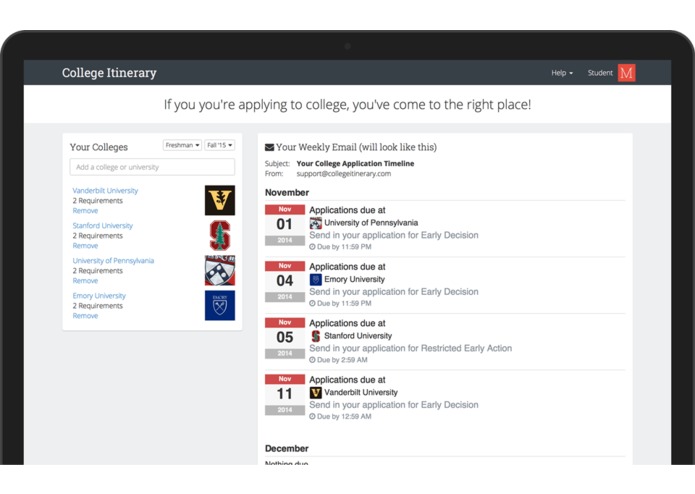Viewport: 695px width, 494px height.
Task: Open the Help dropdown menu
Action: (x=562, y=73)
